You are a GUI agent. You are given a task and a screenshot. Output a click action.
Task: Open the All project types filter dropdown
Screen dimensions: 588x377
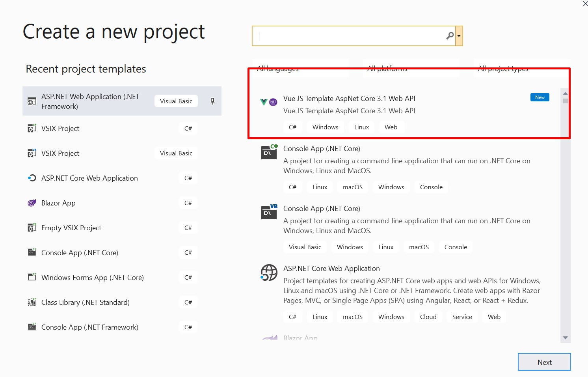522,68
